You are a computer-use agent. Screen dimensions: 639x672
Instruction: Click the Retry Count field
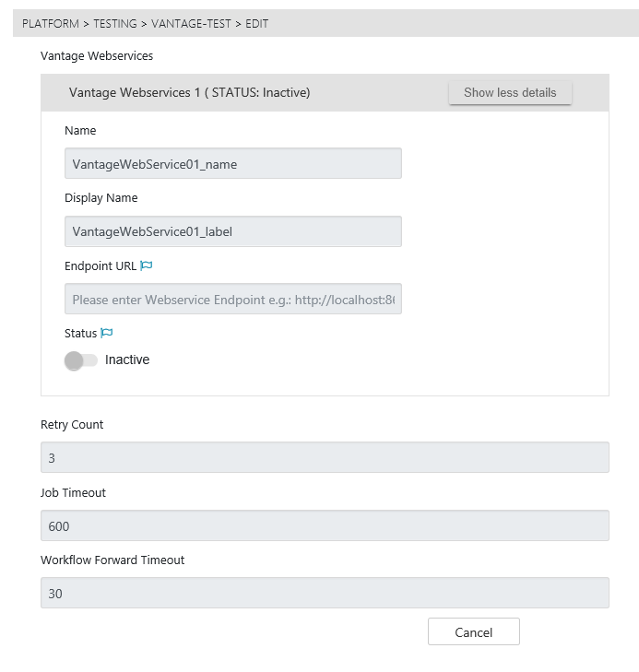tap(325, 457)
